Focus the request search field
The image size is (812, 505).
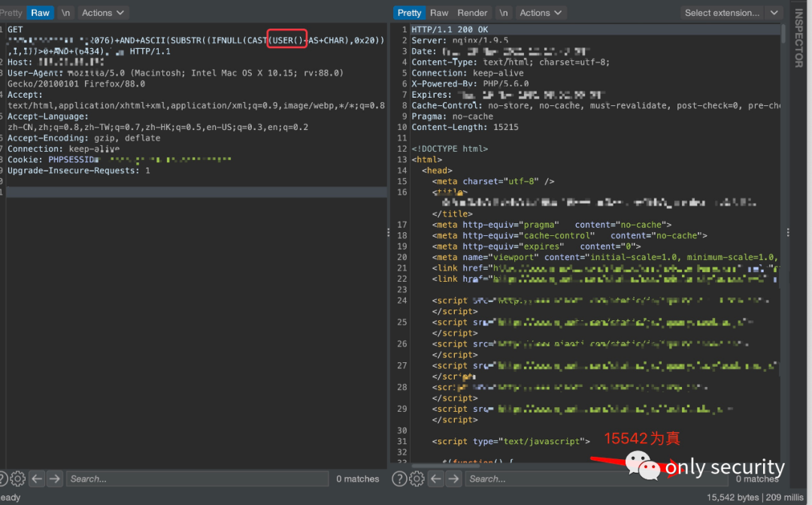[x=197, y=479]
